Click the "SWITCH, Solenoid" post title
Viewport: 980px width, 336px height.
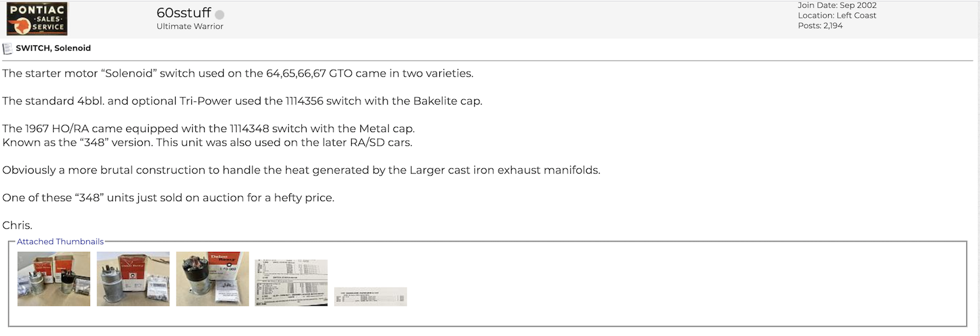click(x=53, y=48)
